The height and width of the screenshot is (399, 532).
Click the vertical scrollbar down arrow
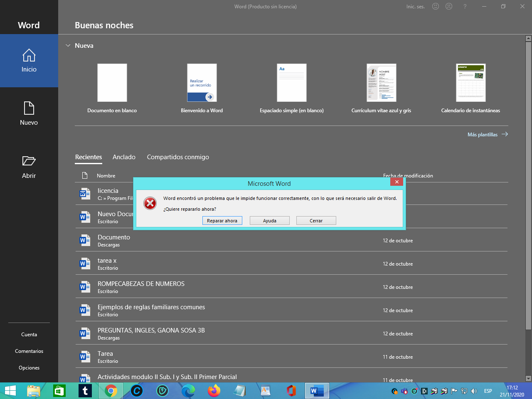[528, 379]
